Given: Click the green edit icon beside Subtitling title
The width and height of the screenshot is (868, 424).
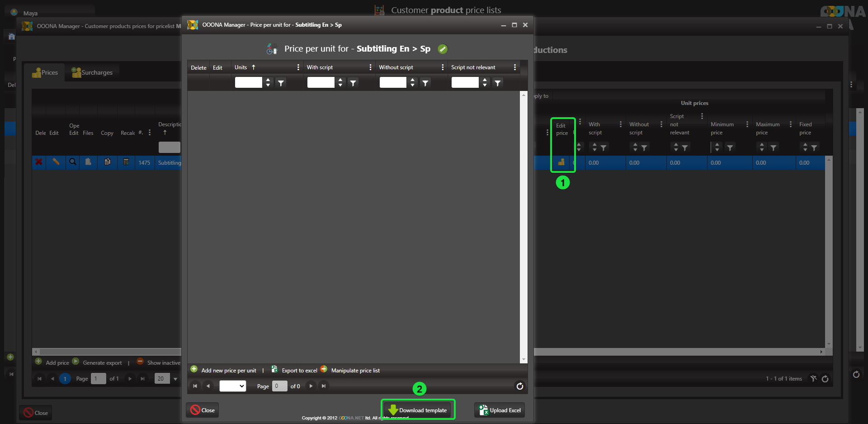Looking at the screenshot, I should [x=443, y=49].
